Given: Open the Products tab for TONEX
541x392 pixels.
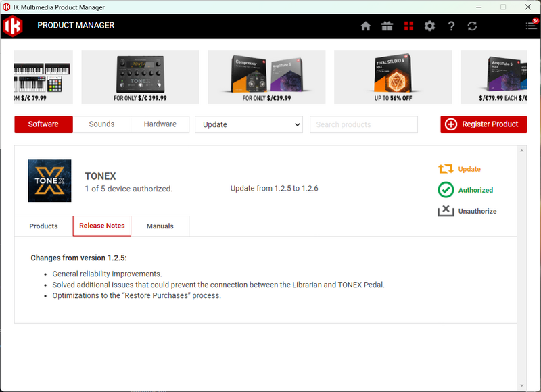Looking at the screenshot, I should point(43,226).
